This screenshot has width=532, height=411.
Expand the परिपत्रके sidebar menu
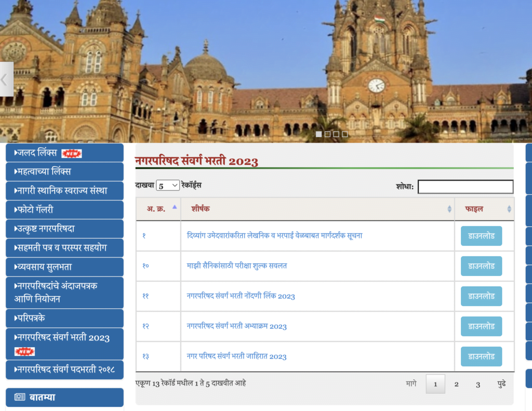click(x=64, y=318)
